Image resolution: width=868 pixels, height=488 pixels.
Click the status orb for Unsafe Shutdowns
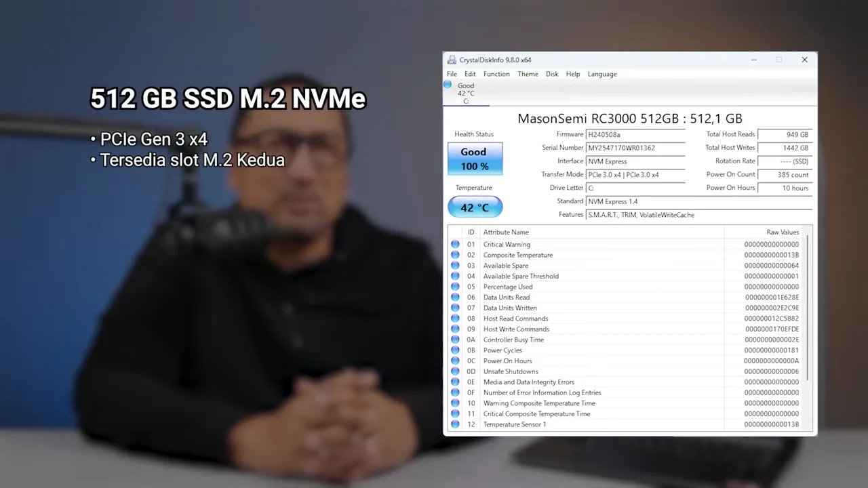click(x=455, y=371)
